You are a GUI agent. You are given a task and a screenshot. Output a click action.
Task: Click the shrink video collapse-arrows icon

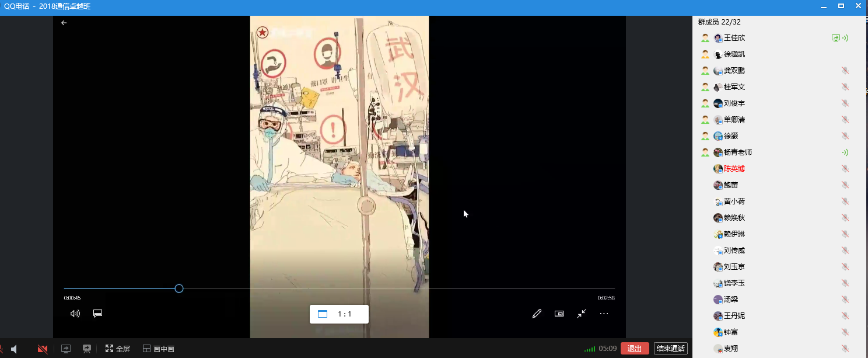click(582, 314)
